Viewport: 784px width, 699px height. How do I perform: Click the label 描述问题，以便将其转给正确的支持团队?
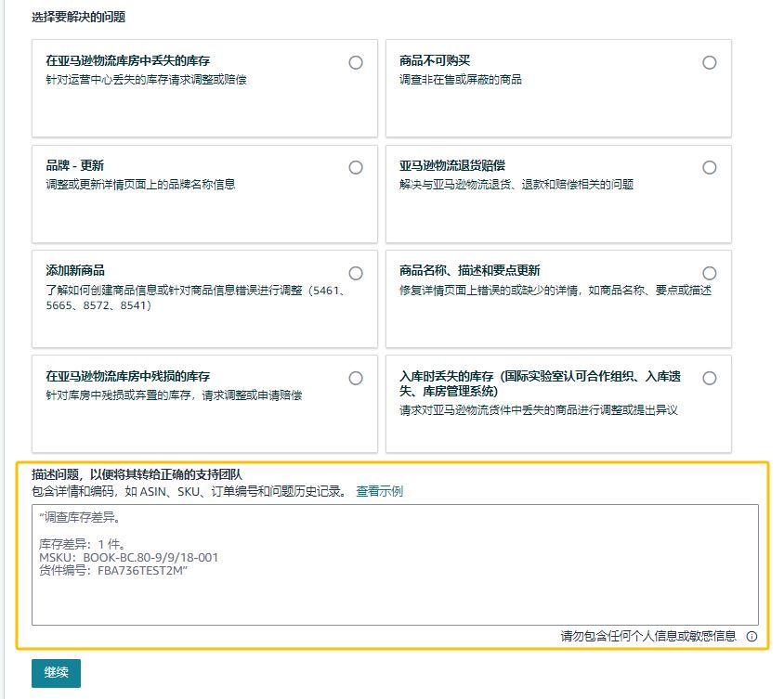coord(137,474)
